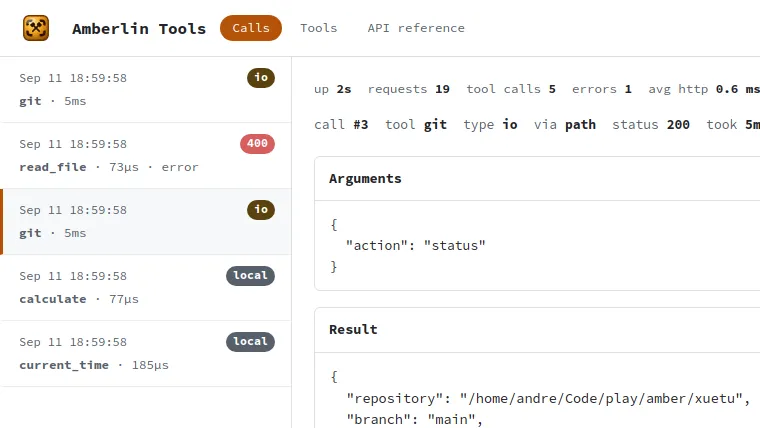The height and width of the screenshot is (428, 760).
Task: Open the Tools tab
Action: pyautogui.click(x=318, y=28)
